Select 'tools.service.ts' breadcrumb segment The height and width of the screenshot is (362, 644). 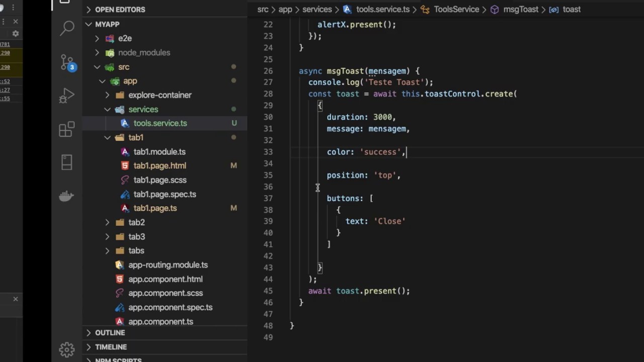[383, 10]
